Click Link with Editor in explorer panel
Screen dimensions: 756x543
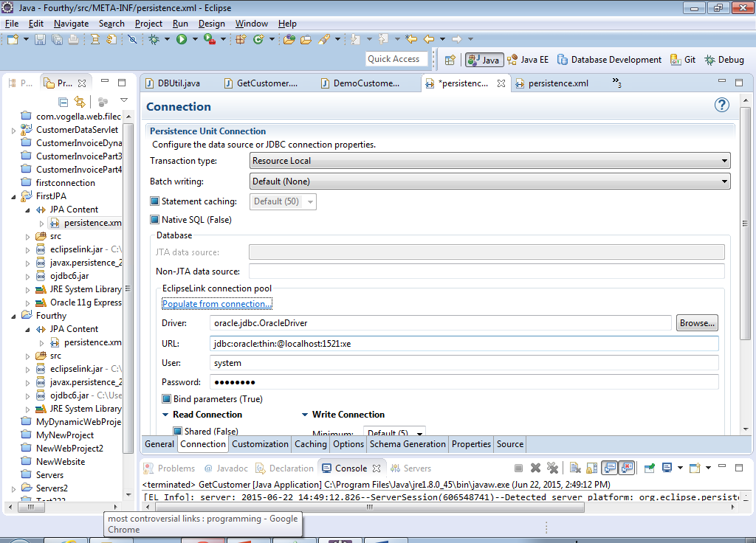[x=80, y=102]
